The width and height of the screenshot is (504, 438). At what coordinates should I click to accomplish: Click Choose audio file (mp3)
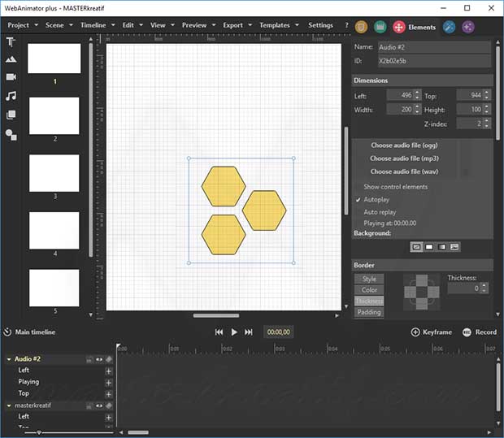point(404,158)
